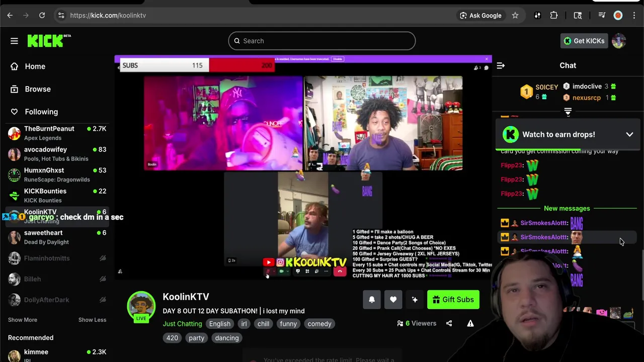The image size is (644, 362).
Task: Share the stream via share icon
Action: point(449,323)
